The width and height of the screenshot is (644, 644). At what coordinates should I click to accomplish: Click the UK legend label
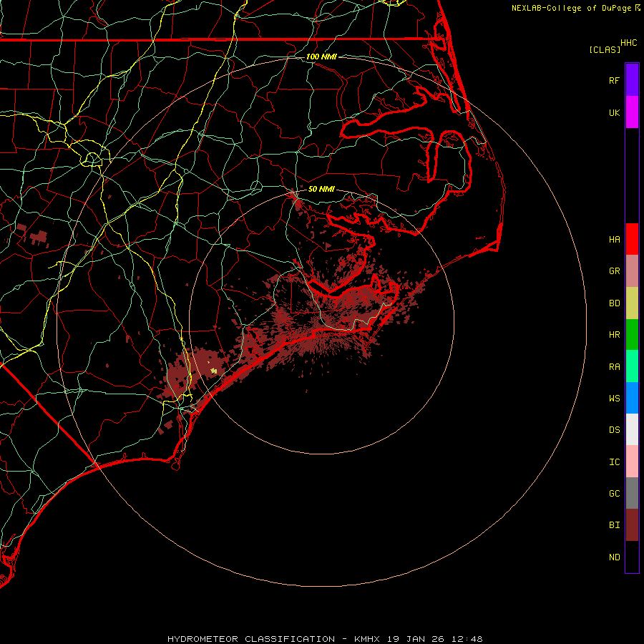(x=614, y=112)
